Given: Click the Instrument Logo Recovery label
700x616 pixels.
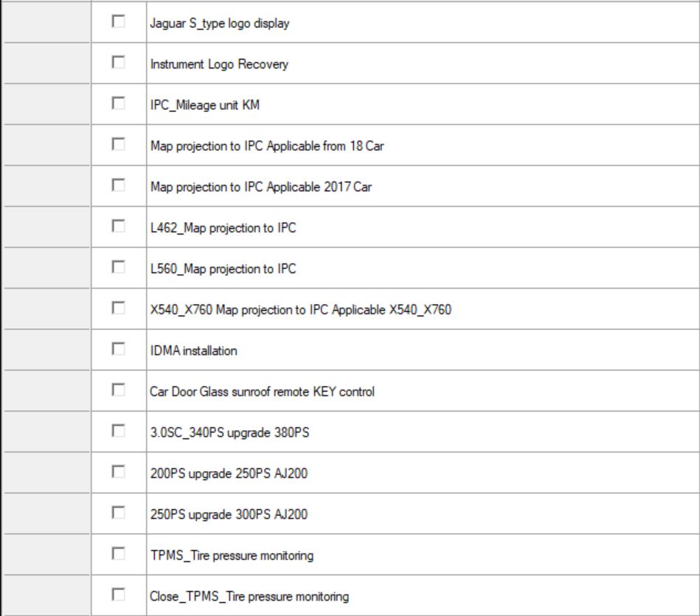Looking at the screenshot, I should (215, 65).
